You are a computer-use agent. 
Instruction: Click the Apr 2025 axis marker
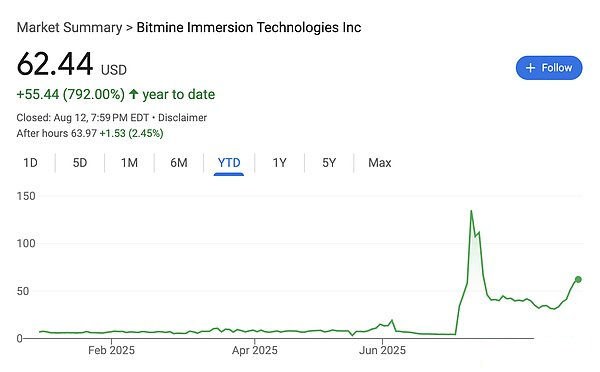tap(254, 350)
